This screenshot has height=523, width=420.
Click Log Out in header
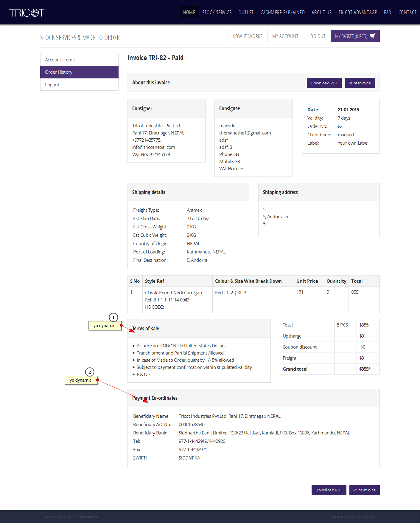click(317, 36)
